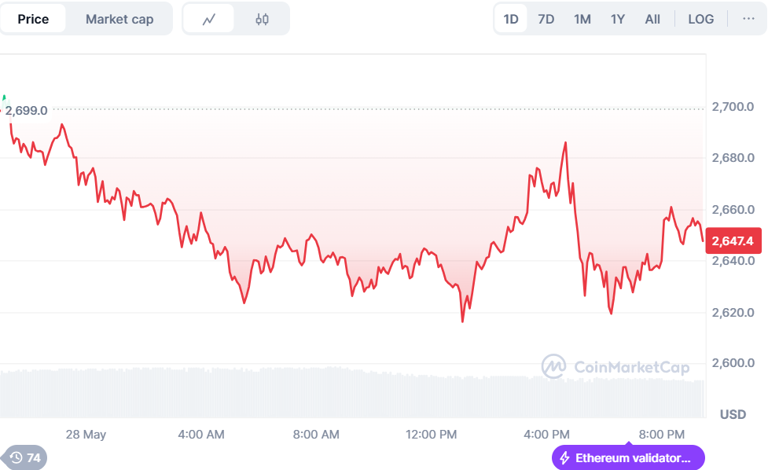Screen dimensions: 768x470
Task: Select the 1M time range
Action: [x=582, y=19]
